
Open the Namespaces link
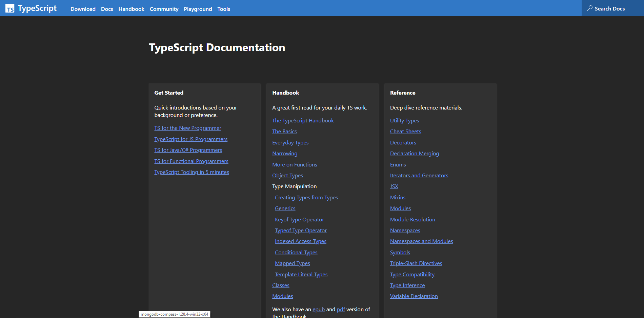click(405, 231)
